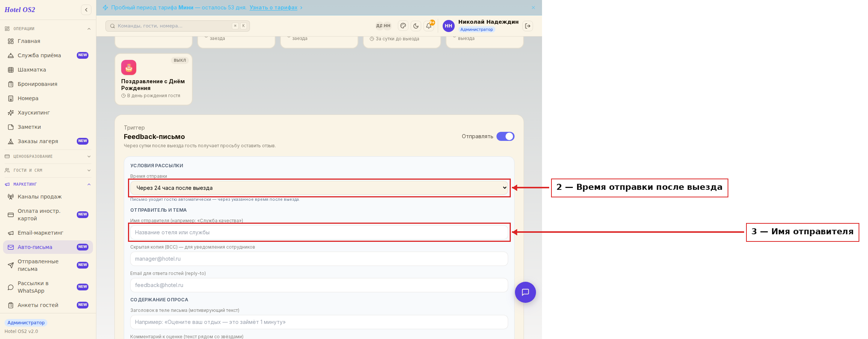Collapse the Маркетинг section

pos(48,184)
